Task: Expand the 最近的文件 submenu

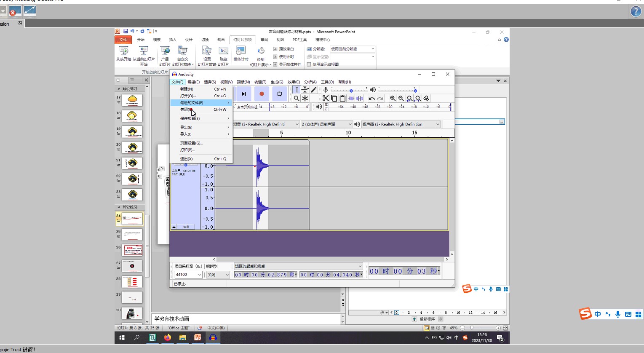Action: point(201,103)
